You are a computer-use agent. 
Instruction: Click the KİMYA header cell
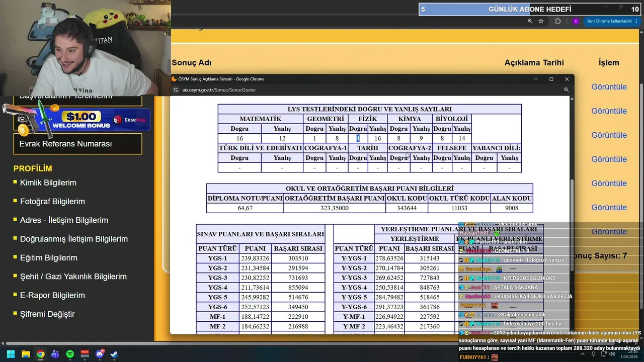[x=410, y=119]
